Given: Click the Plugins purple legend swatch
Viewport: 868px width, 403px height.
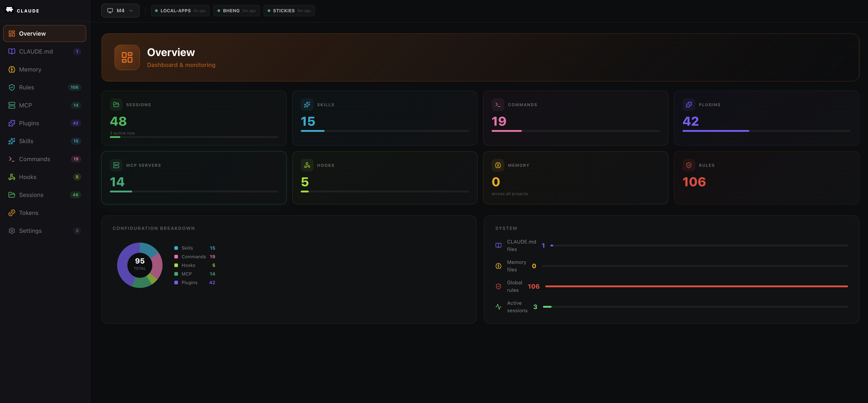Looking at the screenshot, I should point(176,283).
